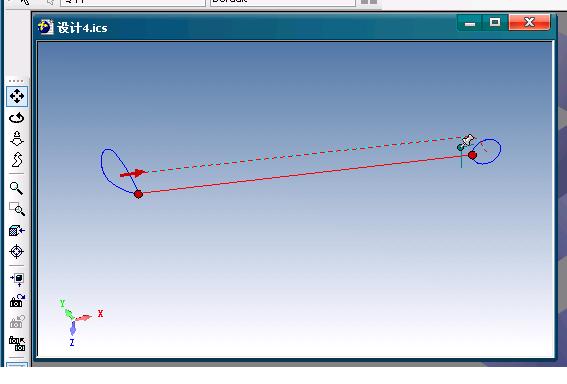Click the pushpin icon near right curve
Screen dimensions: 567x384
point(468,140)
